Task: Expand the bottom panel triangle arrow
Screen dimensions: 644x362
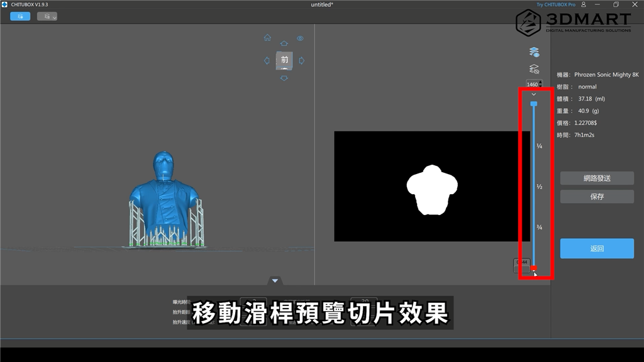Action: 275,280
